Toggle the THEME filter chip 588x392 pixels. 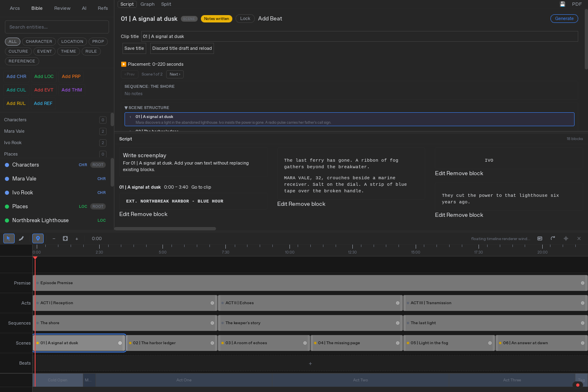click(69, 51)
